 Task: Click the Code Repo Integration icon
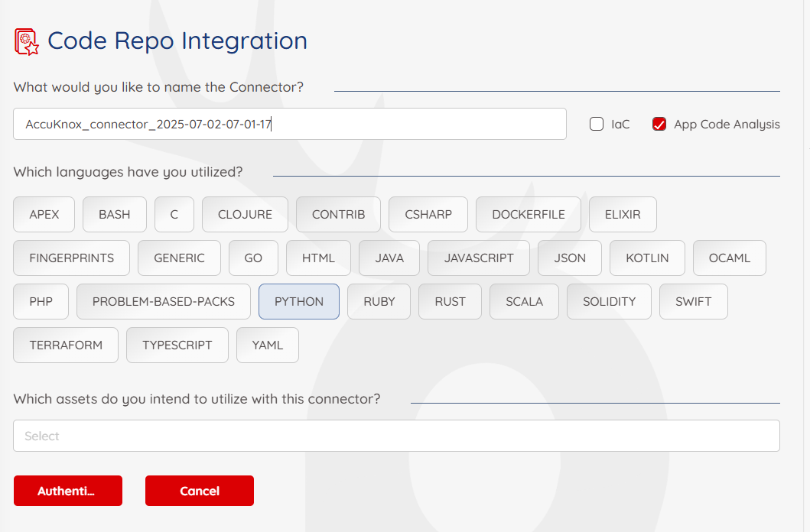[x=26, y=42]
